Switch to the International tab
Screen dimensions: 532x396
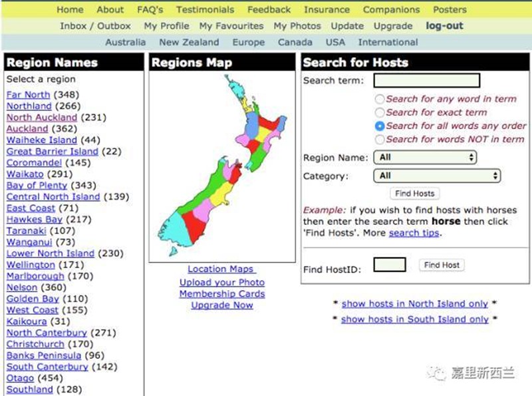(388, 43)
